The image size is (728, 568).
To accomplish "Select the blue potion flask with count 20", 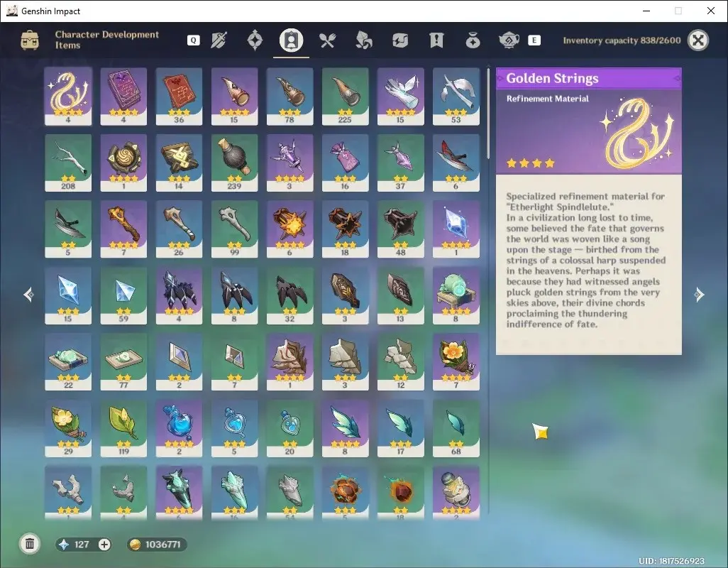I will point(289,428).
